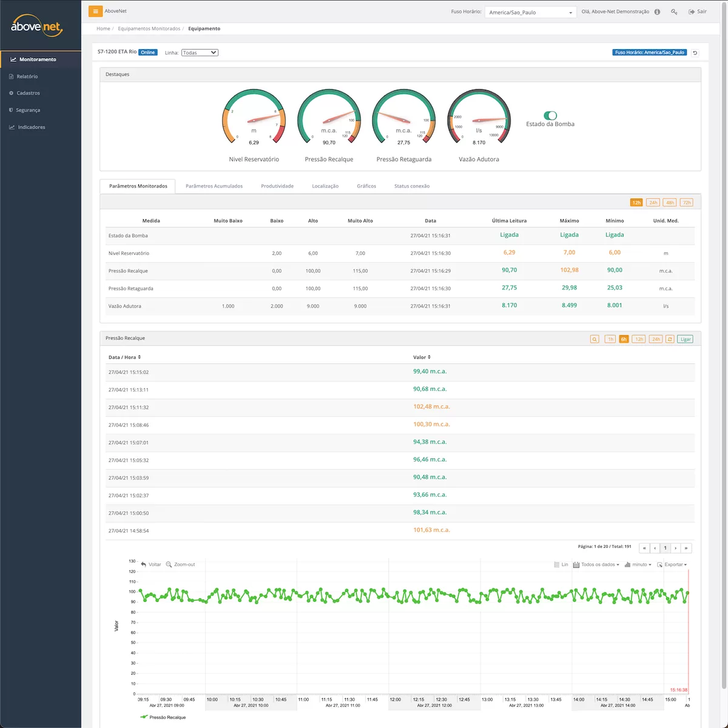Click the reload icon next to Ligar
728x728 pixels.
[670, 339]
